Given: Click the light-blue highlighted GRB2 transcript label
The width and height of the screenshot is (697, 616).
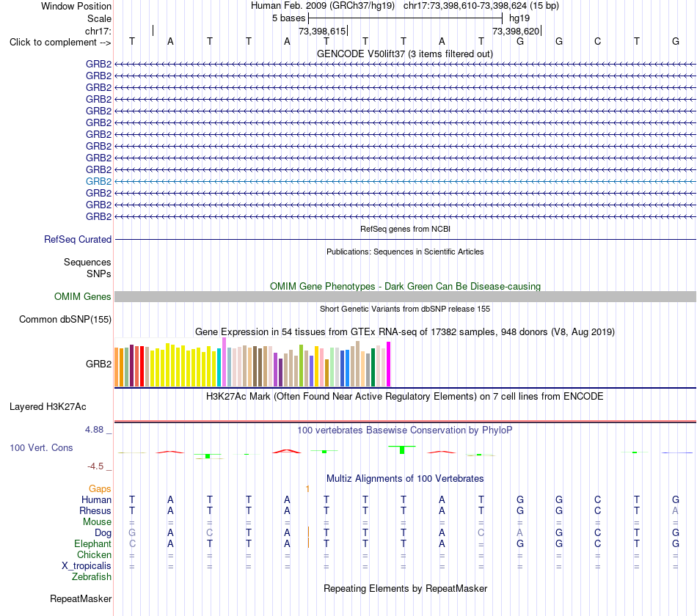Looking at the screenshot, I should coord(98,181).
